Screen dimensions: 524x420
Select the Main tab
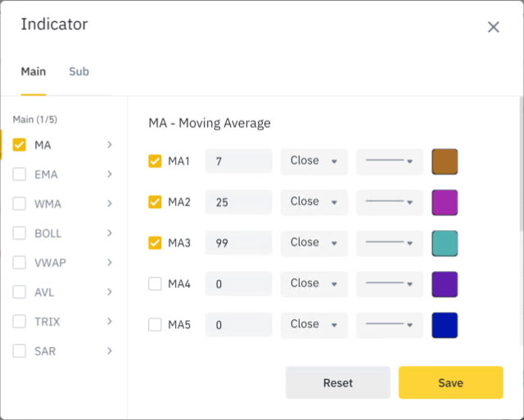pyautogui.click(x=34, y=71)
